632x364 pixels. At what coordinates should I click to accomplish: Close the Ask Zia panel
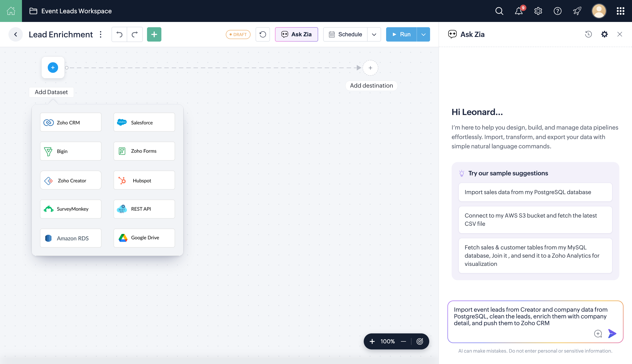tap(620, 34)
